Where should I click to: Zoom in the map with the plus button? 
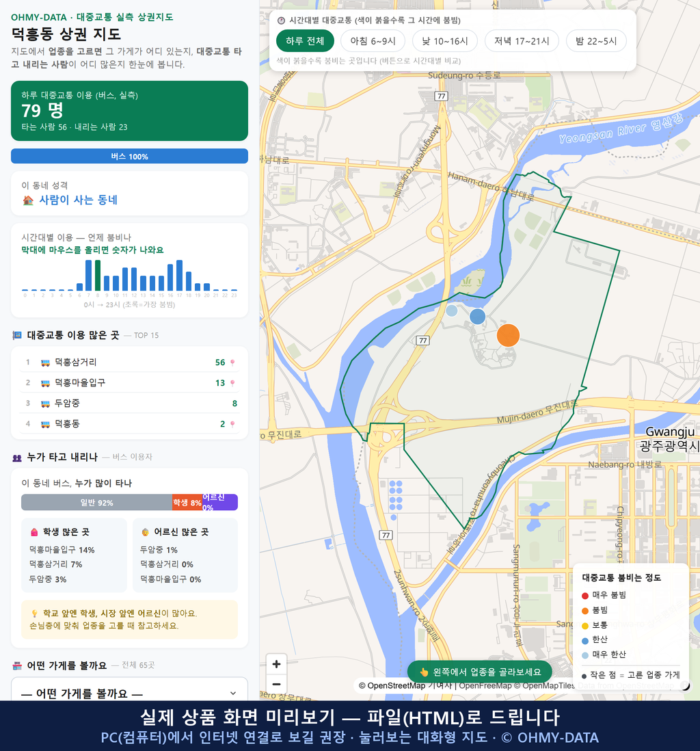click(276, 664)
